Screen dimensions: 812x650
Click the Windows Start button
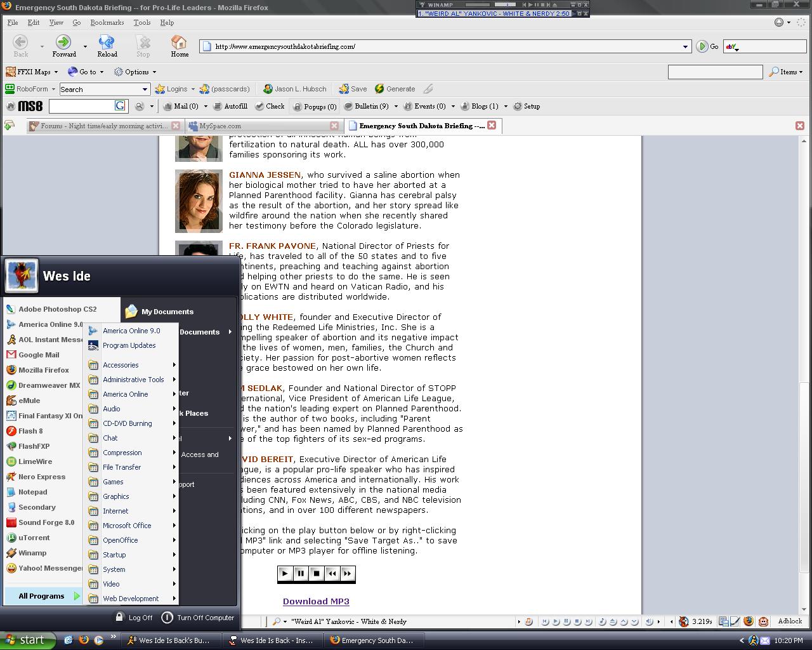25,640
